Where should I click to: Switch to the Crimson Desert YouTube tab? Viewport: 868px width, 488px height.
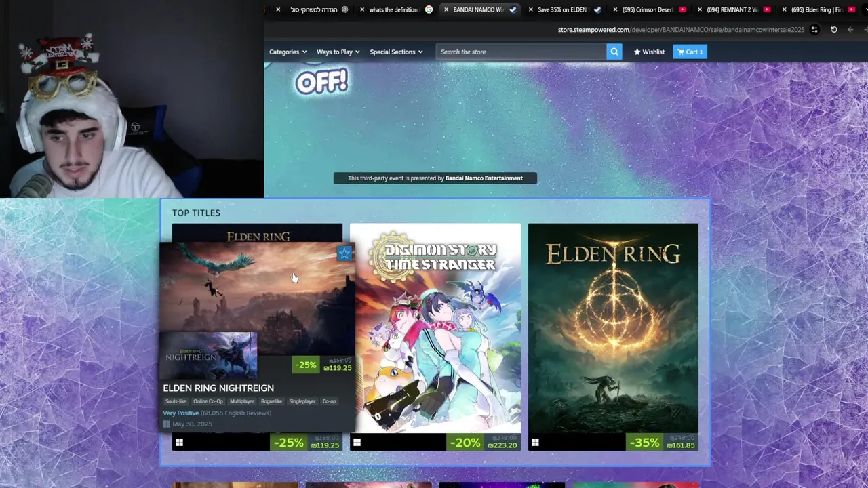tap(648, 9)
